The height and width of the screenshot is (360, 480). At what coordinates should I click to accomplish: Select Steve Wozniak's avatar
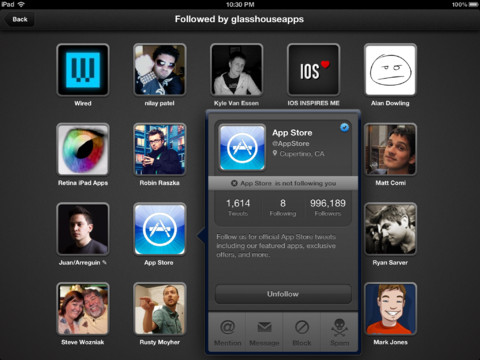click(x=83, y=309)
